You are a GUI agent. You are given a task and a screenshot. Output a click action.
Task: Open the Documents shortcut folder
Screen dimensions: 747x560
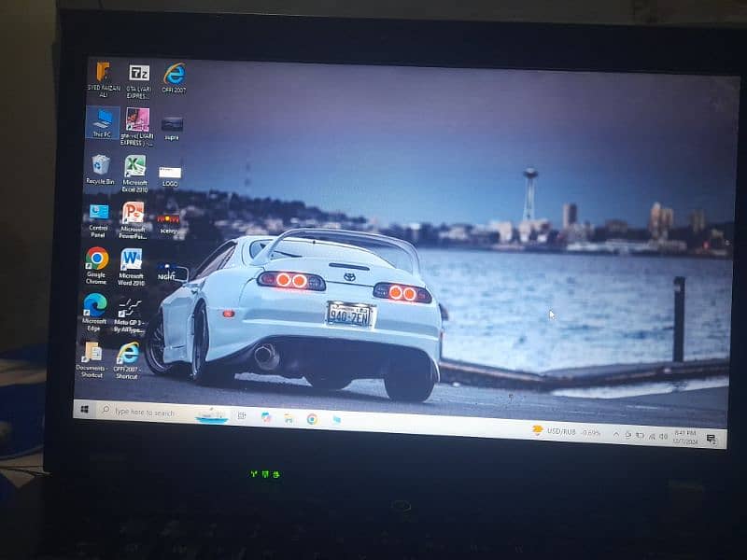point(92,352)
